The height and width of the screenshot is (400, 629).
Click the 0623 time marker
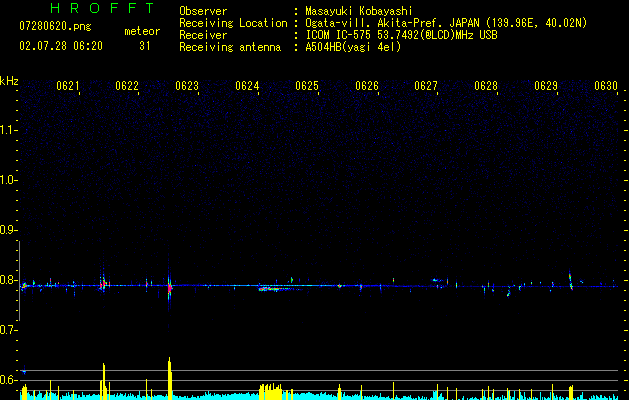pyautogui.click(x=187, y=85)
